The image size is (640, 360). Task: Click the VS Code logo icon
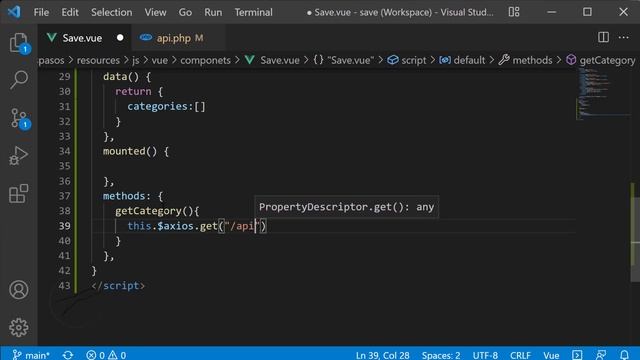(14, 12)
